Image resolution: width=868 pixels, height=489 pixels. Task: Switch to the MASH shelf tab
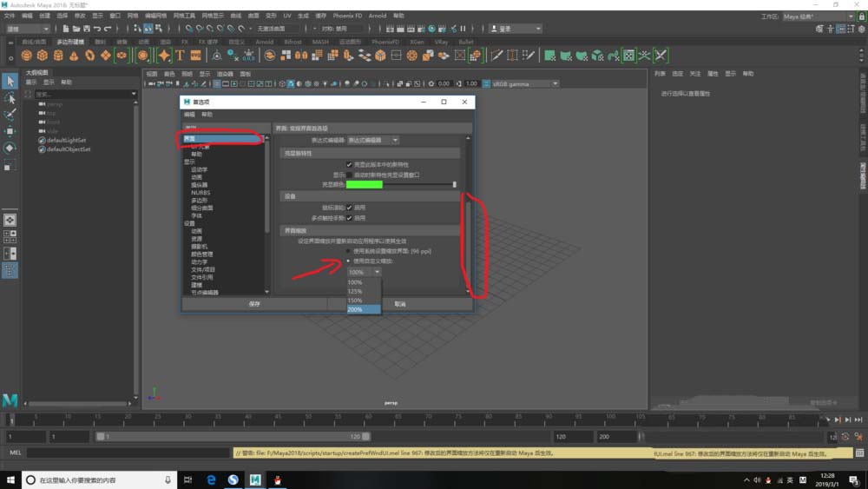pyautogui.click(x=320, y=42)
